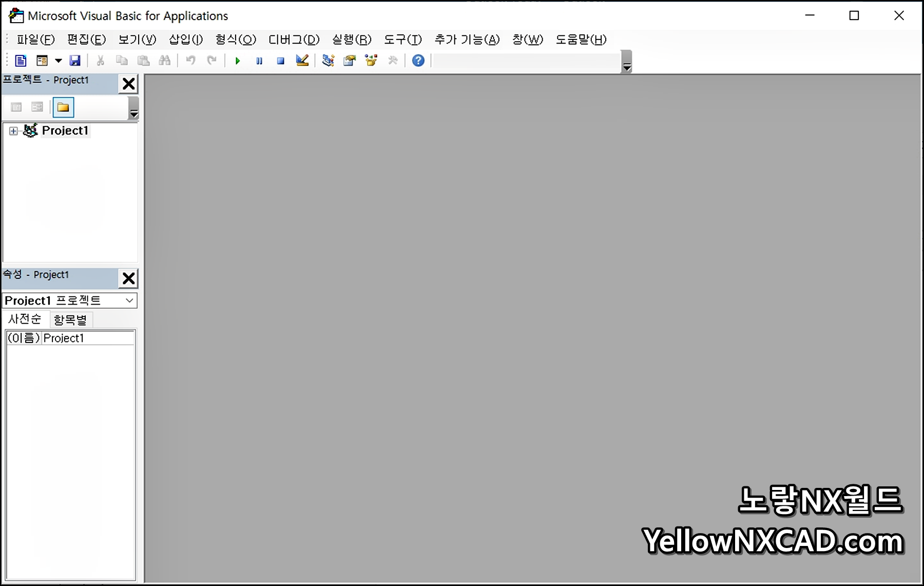Open Help blue question mark icon
This screenshot has height=586, width=924.
418,61
